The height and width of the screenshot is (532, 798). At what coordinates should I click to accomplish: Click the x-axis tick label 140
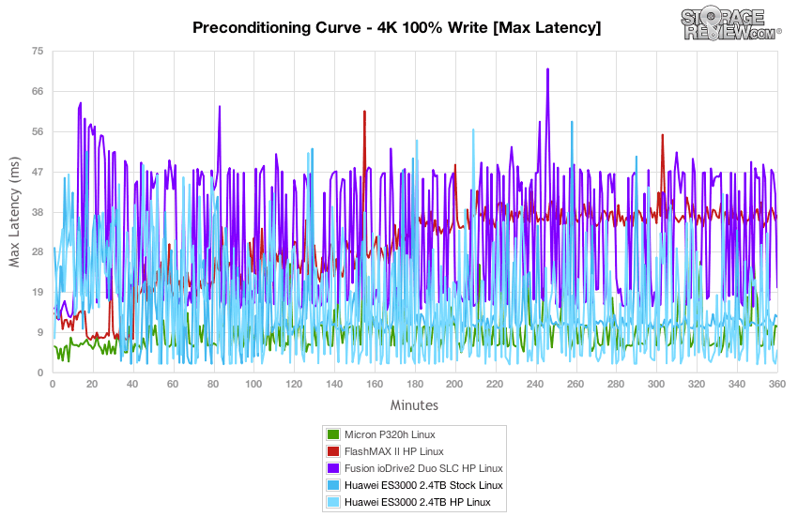(x=334, y=384)
